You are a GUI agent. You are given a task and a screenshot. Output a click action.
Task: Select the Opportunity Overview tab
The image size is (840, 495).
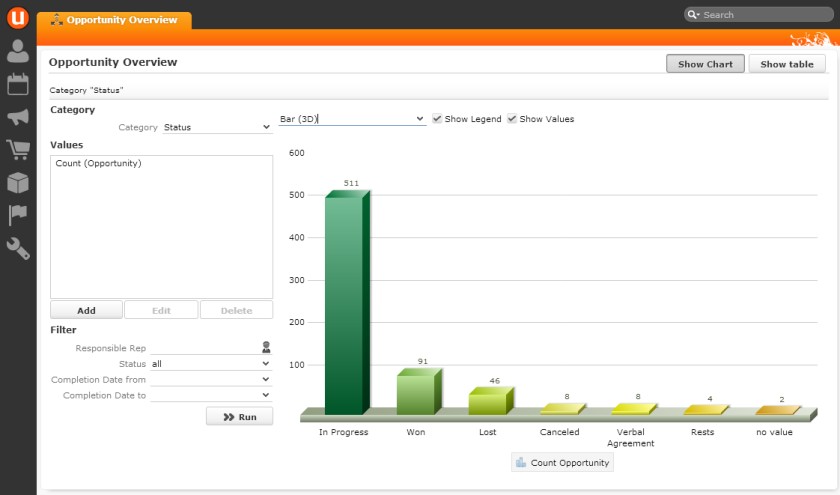[x=114, y=20]
